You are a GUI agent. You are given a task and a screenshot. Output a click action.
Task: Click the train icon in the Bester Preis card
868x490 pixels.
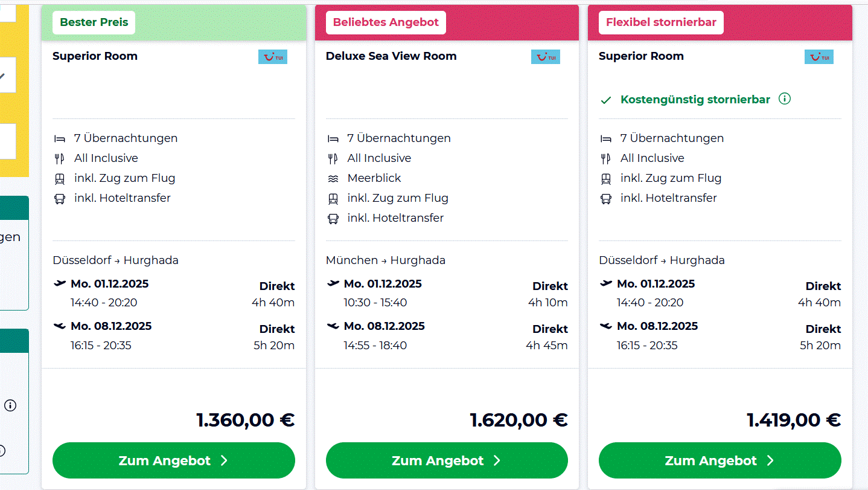(60, 178)
